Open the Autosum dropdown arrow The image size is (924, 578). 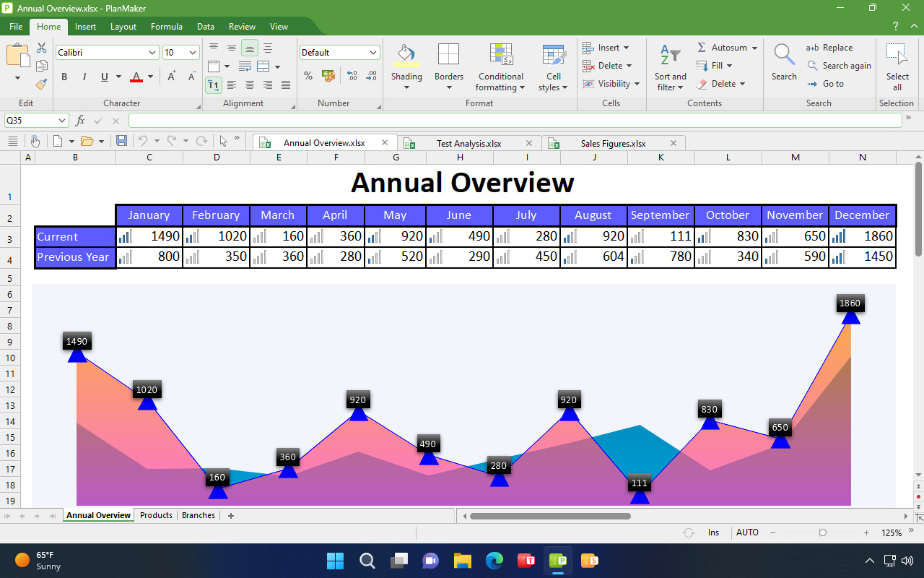coord(754,48)
